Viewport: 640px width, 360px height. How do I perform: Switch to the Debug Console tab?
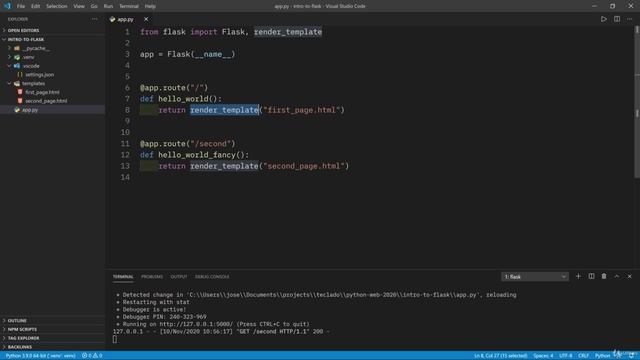212,277
